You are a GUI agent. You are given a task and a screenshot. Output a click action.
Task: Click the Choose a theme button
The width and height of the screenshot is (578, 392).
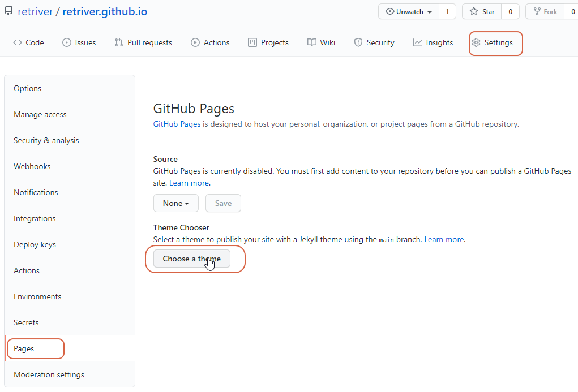[x=192, y=259]
